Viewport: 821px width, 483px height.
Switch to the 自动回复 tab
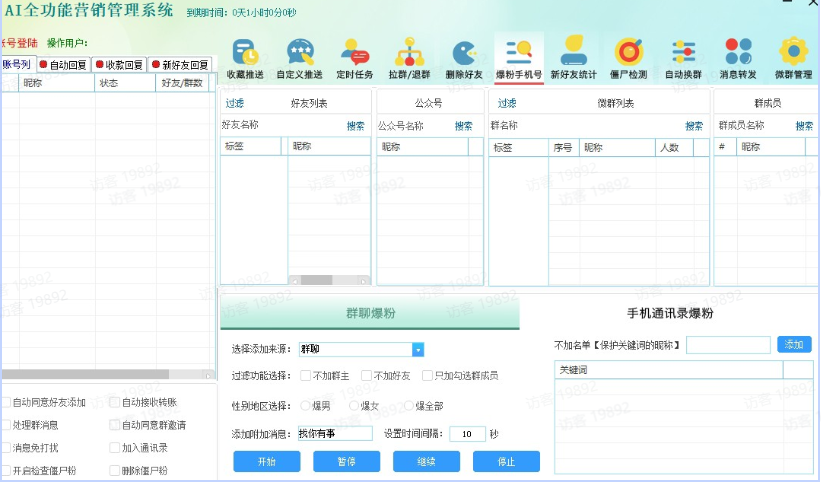(x=63, y=65)
